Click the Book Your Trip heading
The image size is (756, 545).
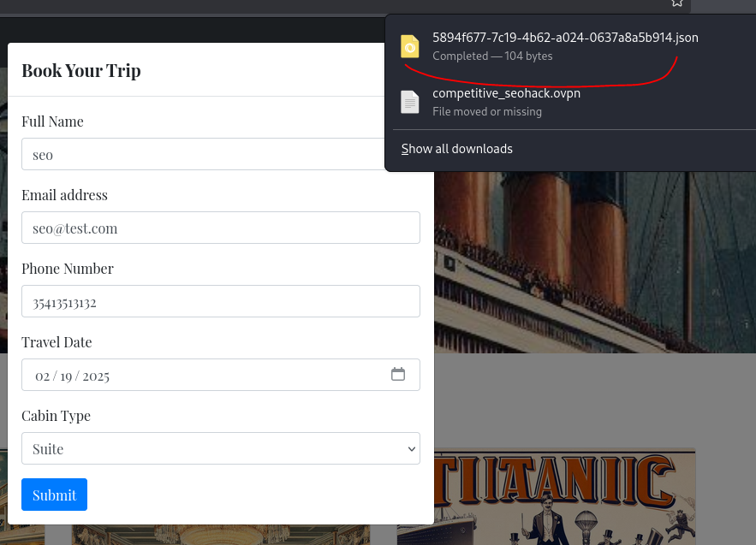tap(81, 70)
